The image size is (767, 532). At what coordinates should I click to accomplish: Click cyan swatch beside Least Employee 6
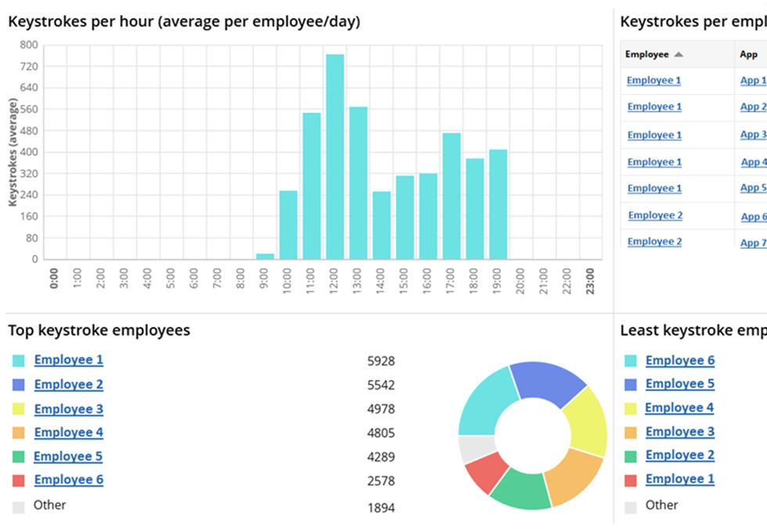click(631, 361)
